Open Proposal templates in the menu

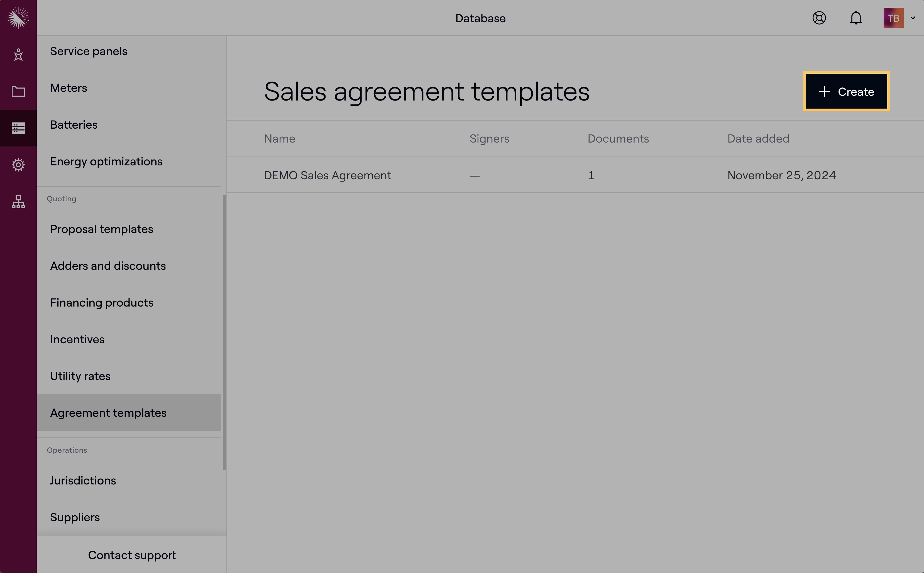(102, 229)
